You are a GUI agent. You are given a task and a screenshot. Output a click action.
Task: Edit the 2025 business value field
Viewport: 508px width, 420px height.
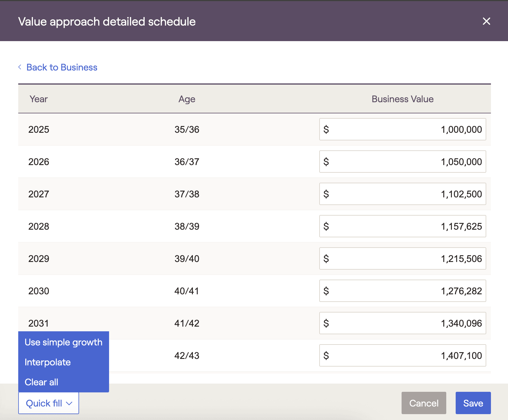(x=402, y=129)
